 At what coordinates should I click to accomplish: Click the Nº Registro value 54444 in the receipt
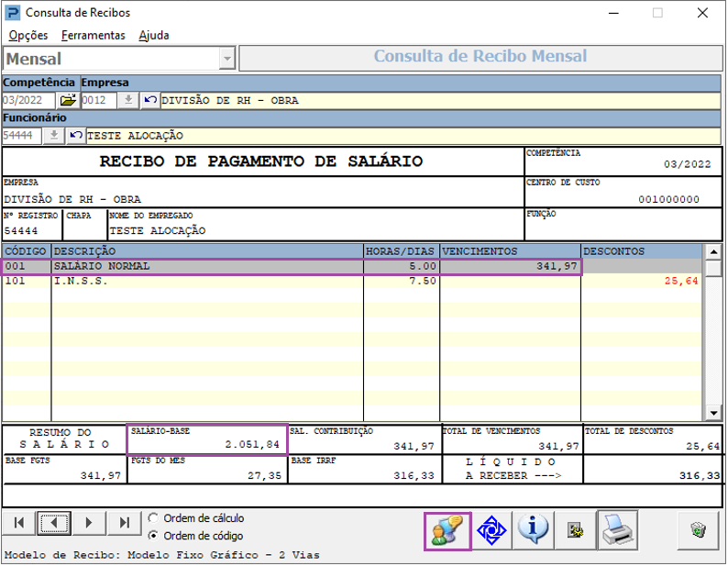(21, 230)
